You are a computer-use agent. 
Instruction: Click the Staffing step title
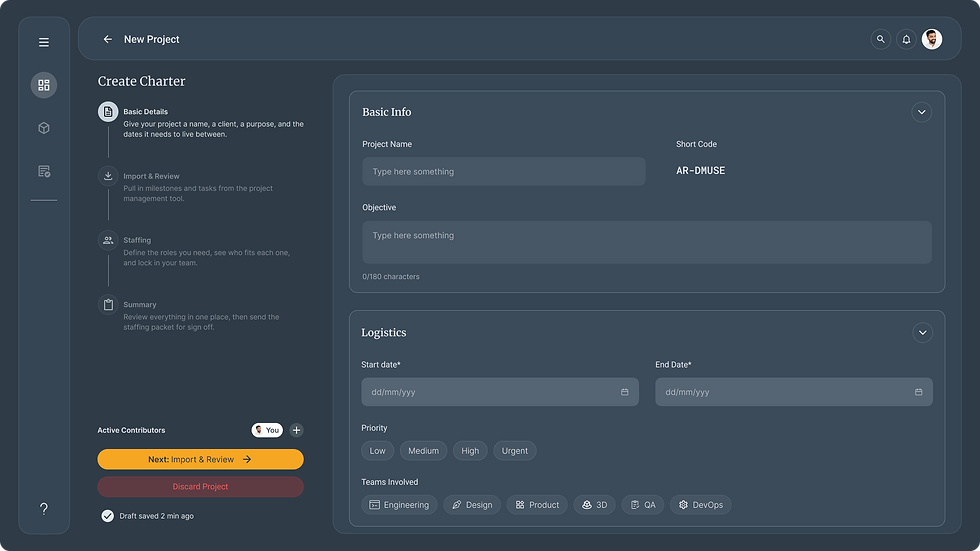(x=137, y=241)
